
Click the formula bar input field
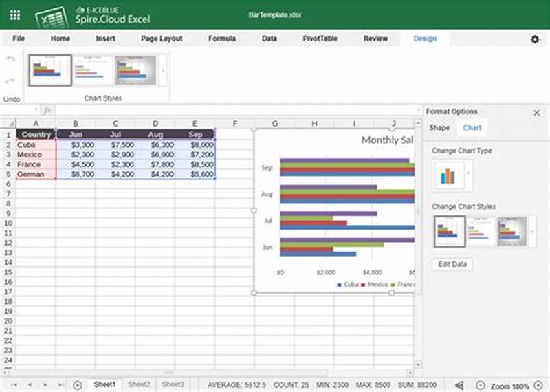pos(234,110)
